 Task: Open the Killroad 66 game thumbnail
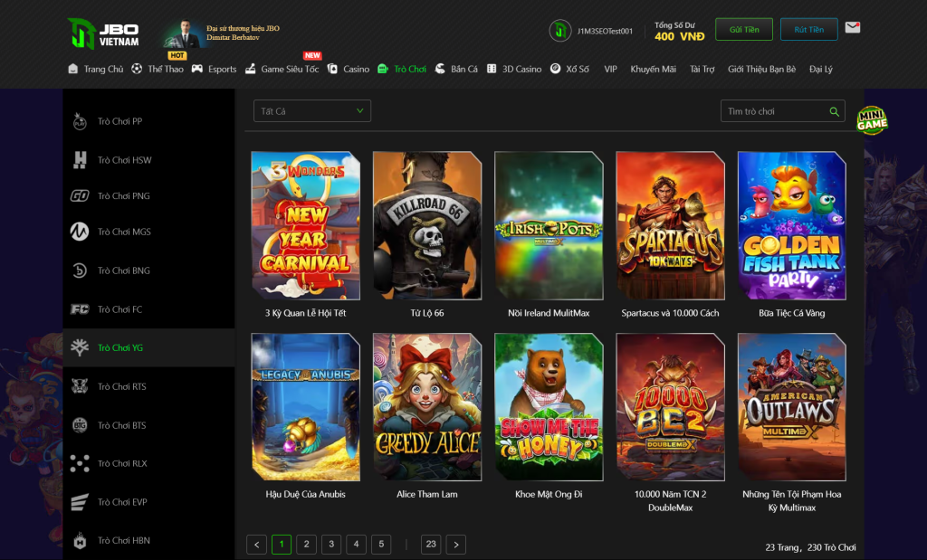pyautogui.click(x=427, y=225)
